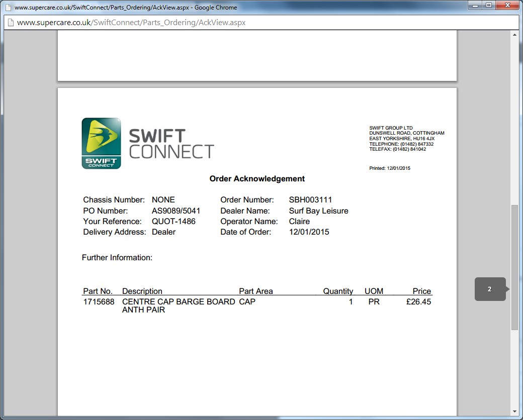Screen dimensions: 523x420
Task: Click the scrollbar up arrow
Action: coord(514,35)
